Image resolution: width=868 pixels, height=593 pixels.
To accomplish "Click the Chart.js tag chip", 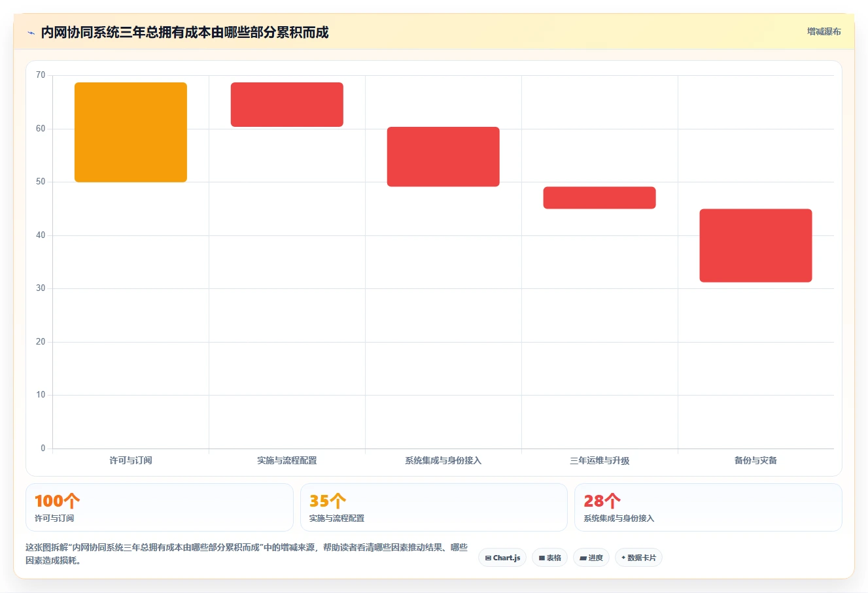I will (x=502, y=558).
